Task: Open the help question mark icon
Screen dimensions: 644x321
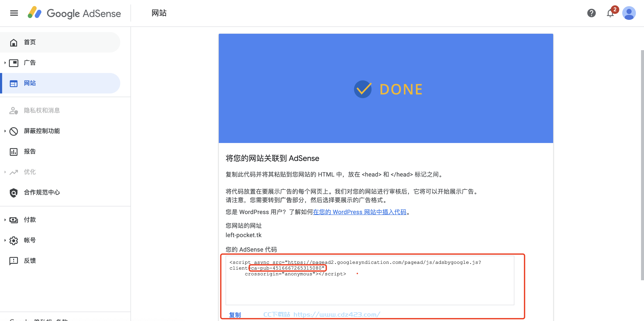Action: tap(591, 13)
